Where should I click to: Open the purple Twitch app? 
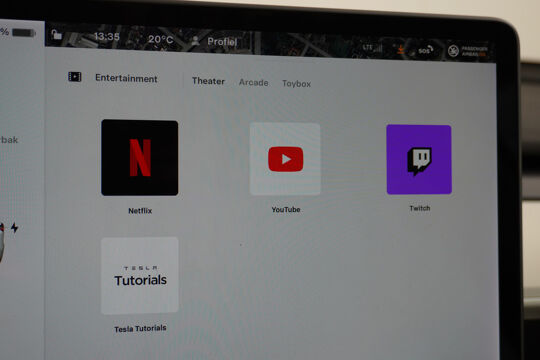tap(419, 160)
